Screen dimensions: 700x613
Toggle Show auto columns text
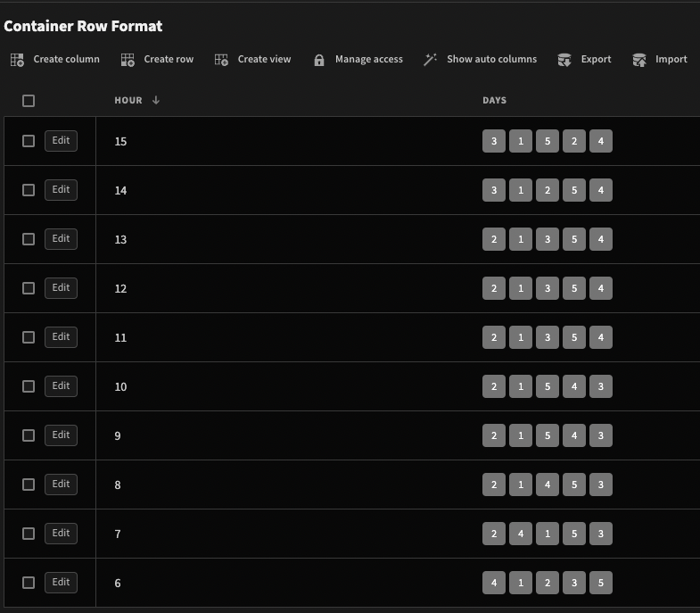coord(492,59)
